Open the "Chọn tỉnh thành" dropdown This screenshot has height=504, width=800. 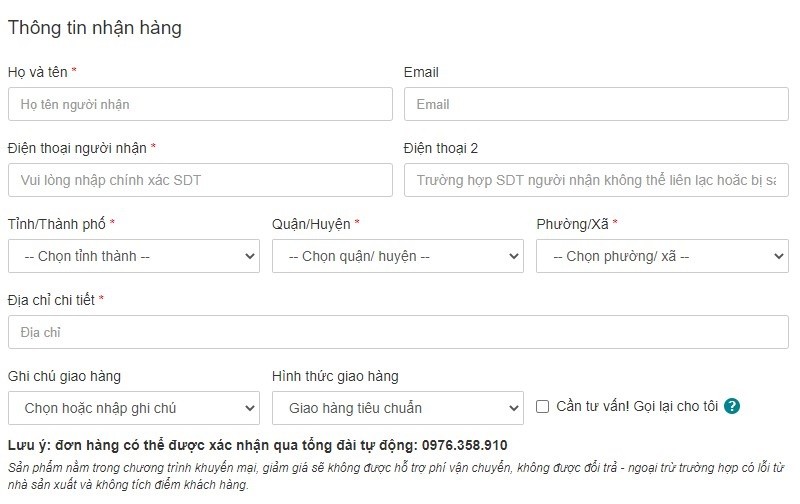134,256
